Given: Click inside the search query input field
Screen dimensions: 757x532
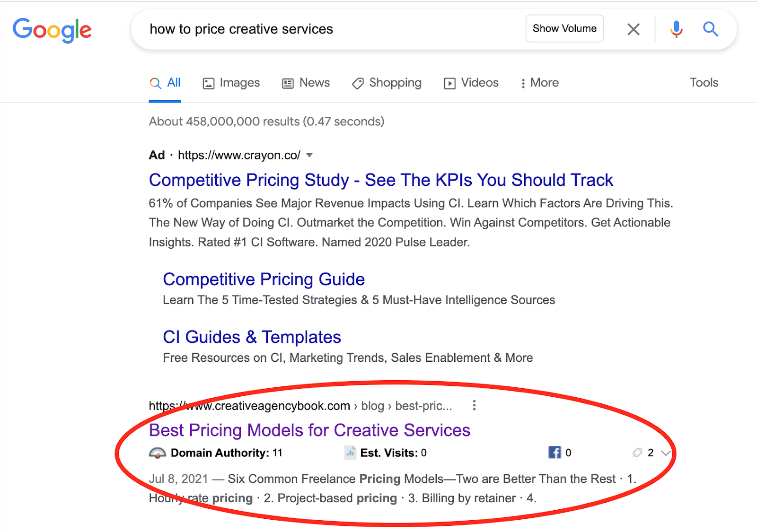Looking at the screenshot, I should (x=331, y=29).
